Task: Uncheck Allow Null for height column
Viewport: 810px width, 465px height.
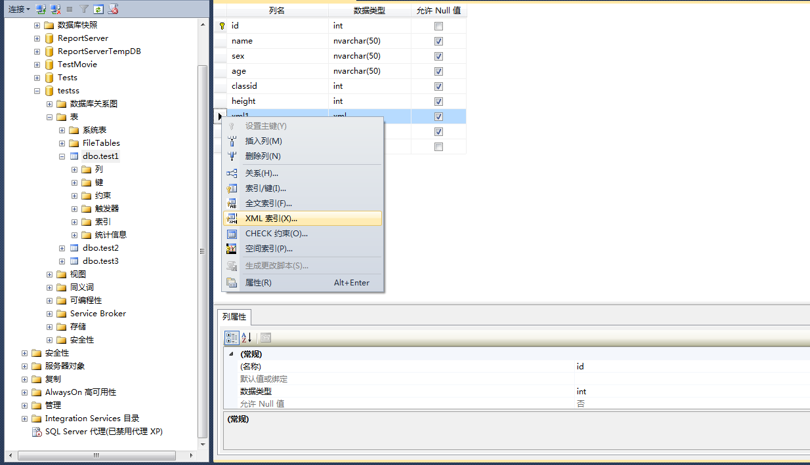Action: (x=439, y=101)
